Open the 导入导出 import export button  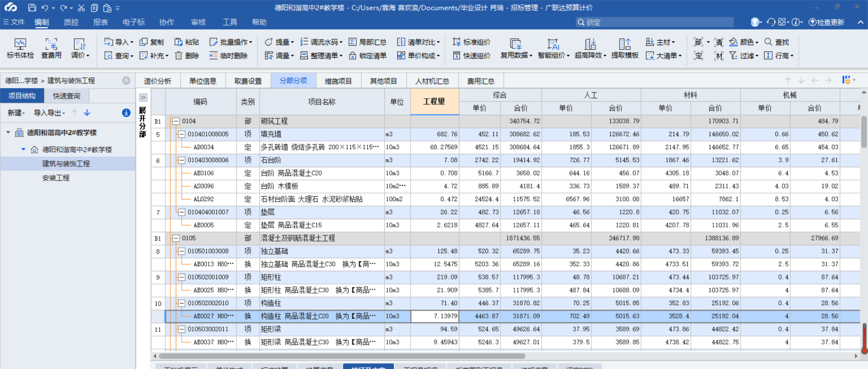click(49, 113)
